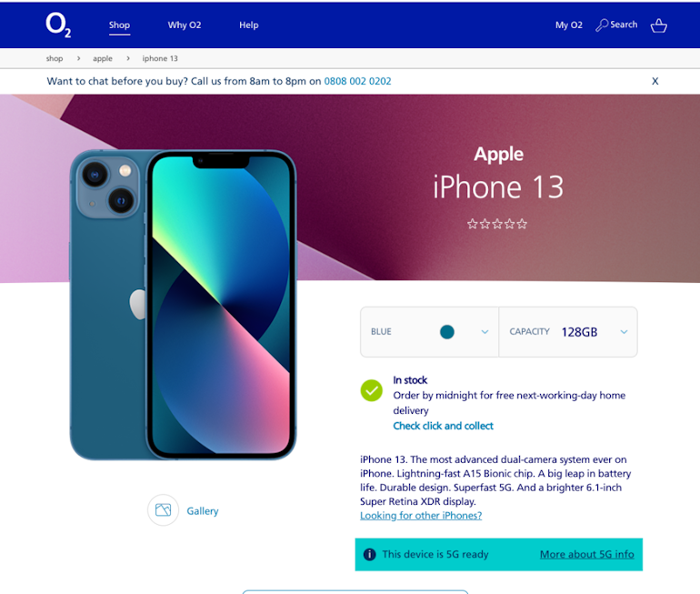The image size is (700, 594).
Task: Click the 5G info circle icon
Action: (370, 554)
